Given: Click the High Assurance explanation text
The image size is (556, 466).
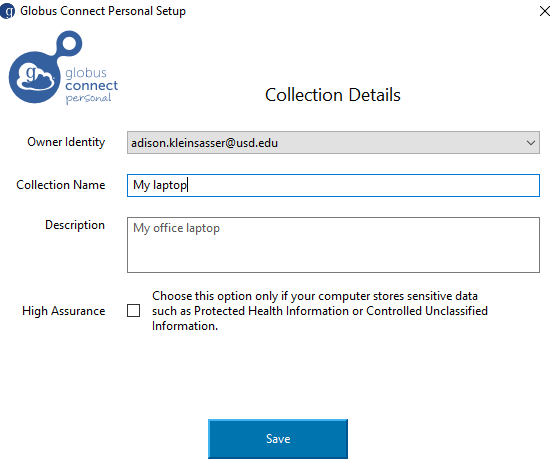Looking at the screenshot, I should pos(320,311).
